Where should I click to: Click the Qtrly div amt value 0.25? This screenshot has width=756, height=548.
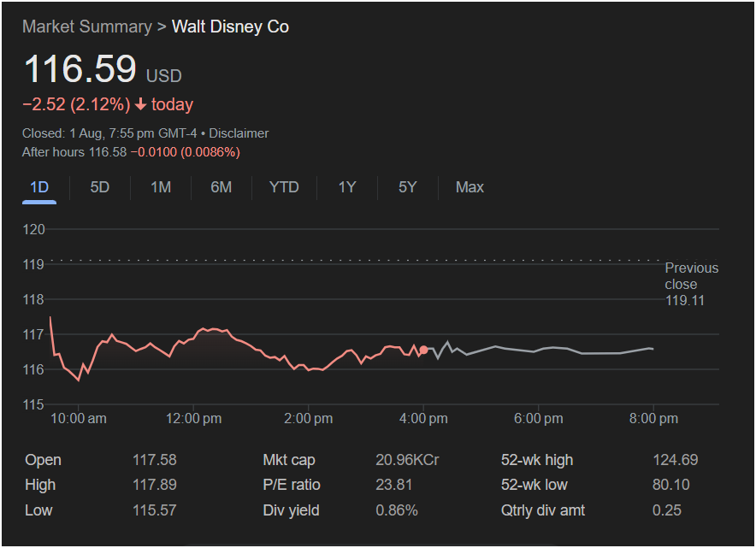pos(667,510)
